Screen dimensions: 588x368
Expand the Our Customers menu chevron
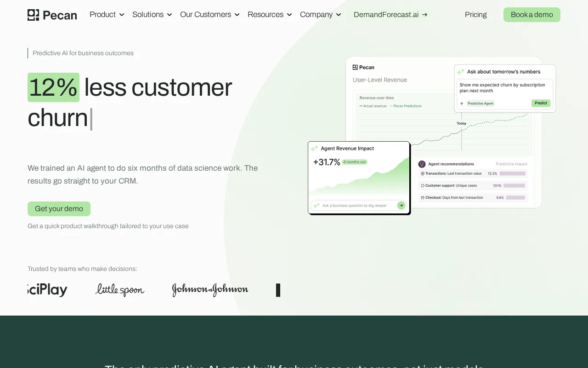tap(237, 15)
